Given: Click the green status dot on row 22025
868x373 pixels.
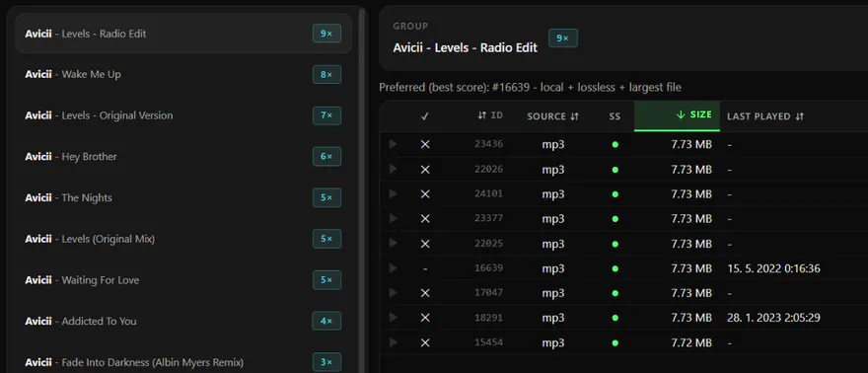Looking at the screenshot, I should click(x=615, y=244).
